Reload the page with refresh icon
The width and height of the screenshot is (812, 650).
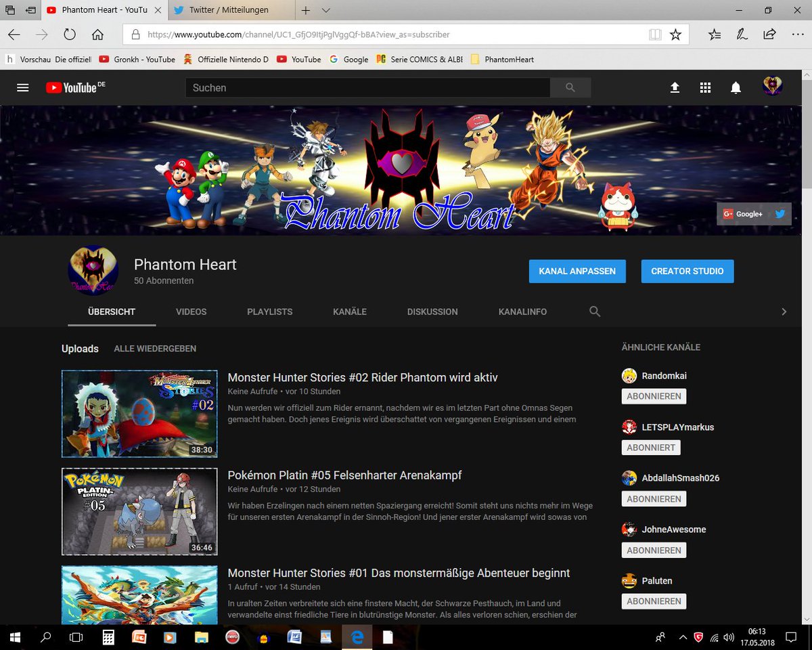(x=69, y=35)
